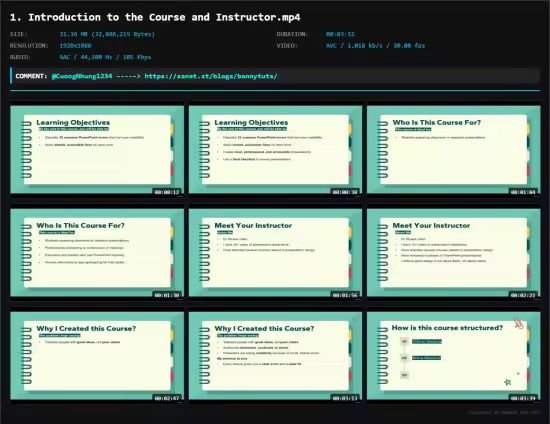Click the AAC audio codec value
This screenshot has width=550, height=424.
[105, 57]
